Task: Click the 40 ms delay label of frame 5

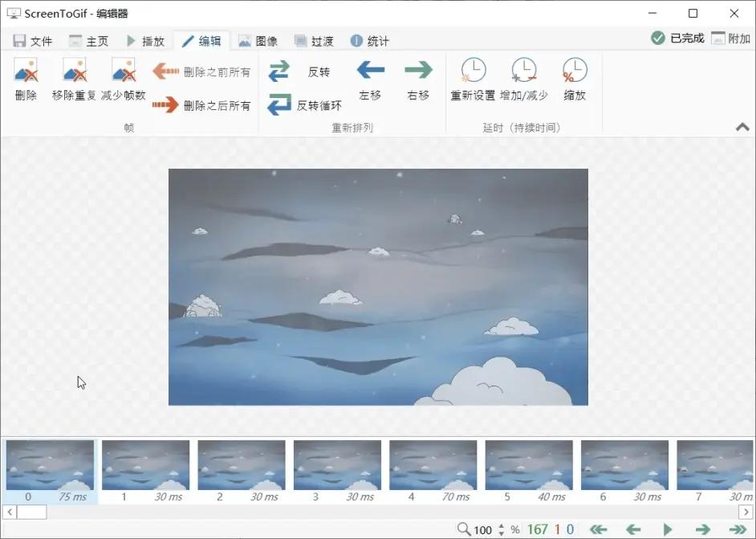Action: click(551, 496)
